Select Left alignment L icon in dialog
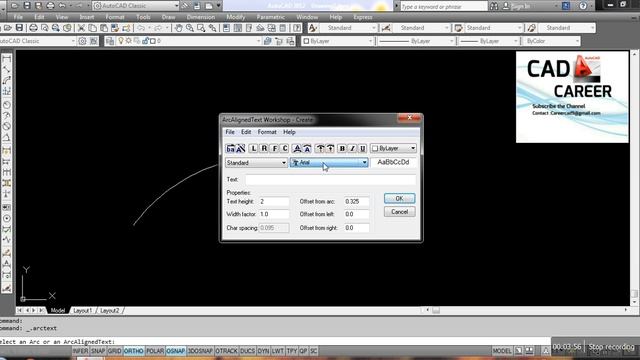640x360 pixels. [253, 149]
